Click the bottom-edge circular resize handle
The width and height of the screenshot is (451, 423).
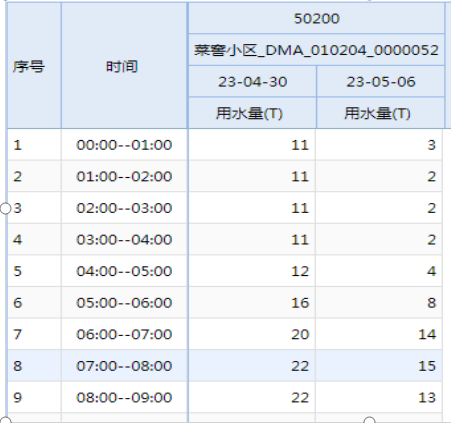369,420
